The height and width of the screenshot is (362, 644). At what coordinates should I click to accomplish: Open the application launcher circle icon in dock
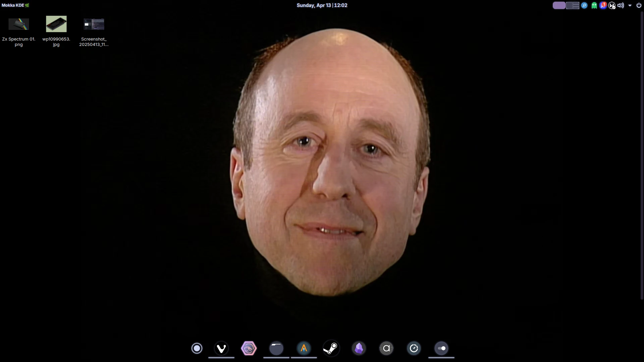[x=197, y=348]
